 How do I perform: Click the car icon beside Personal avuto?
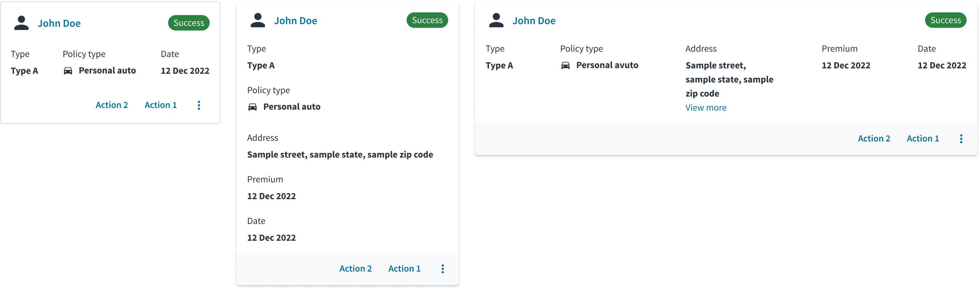pos(566,65)
